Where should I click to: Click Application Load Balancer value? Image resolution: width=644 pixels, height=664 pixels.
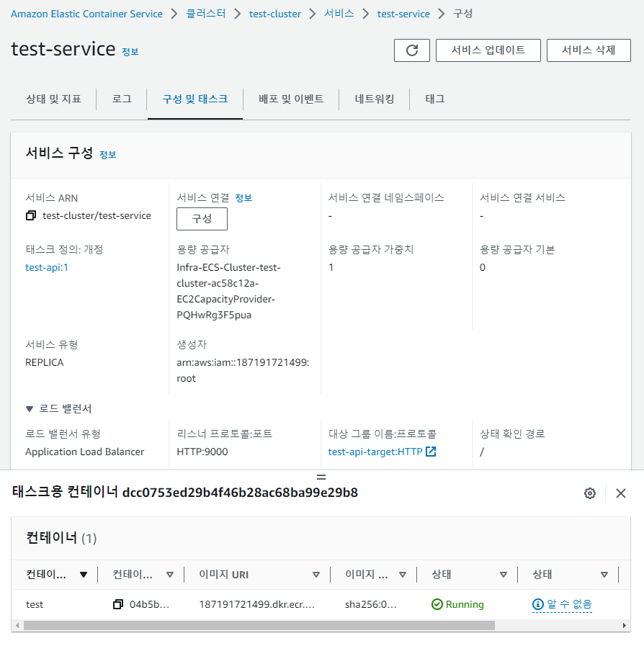pyautogui.click(x=85, y=452)
